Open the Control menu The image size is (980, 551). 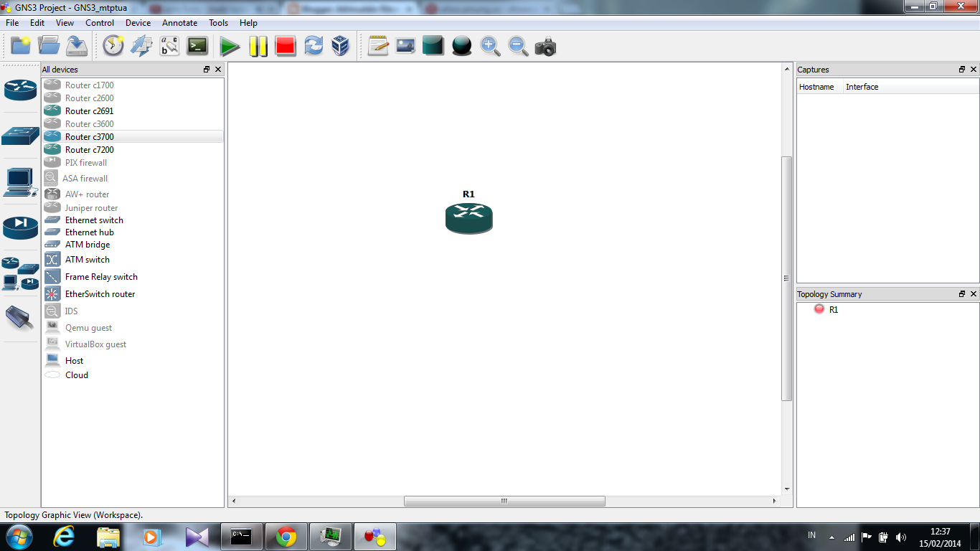[x=100, y=23]
